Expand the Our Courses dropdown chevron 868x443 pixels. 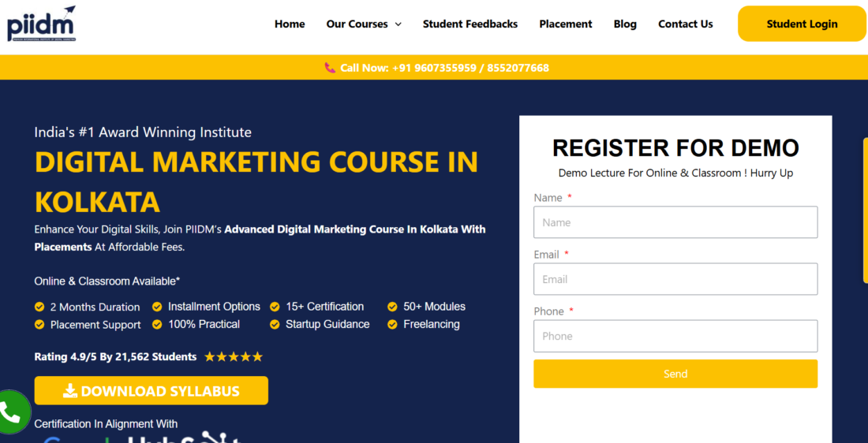(x=398, y=24)
